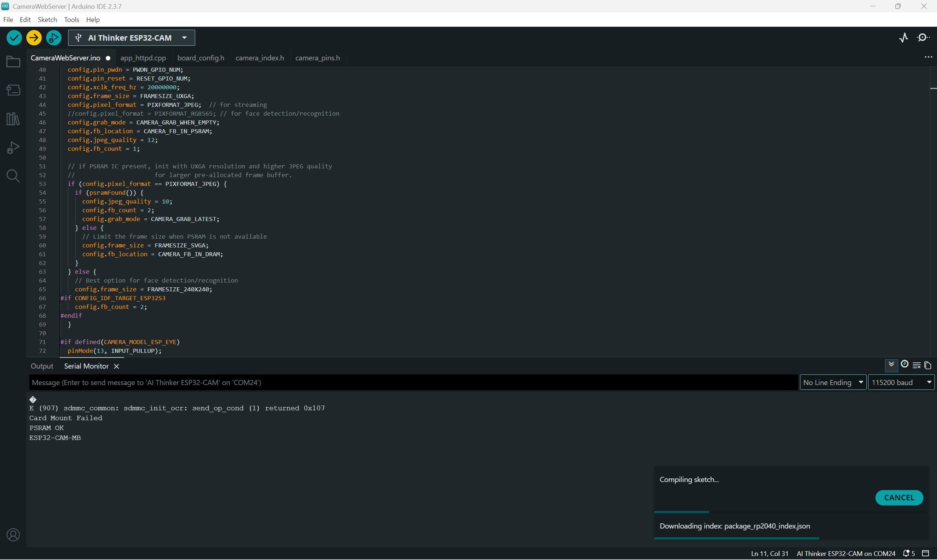Viewport: 937px width, 560px height.
Task: Click the Verify sketch checkmark button
Action: pos(14,38)
